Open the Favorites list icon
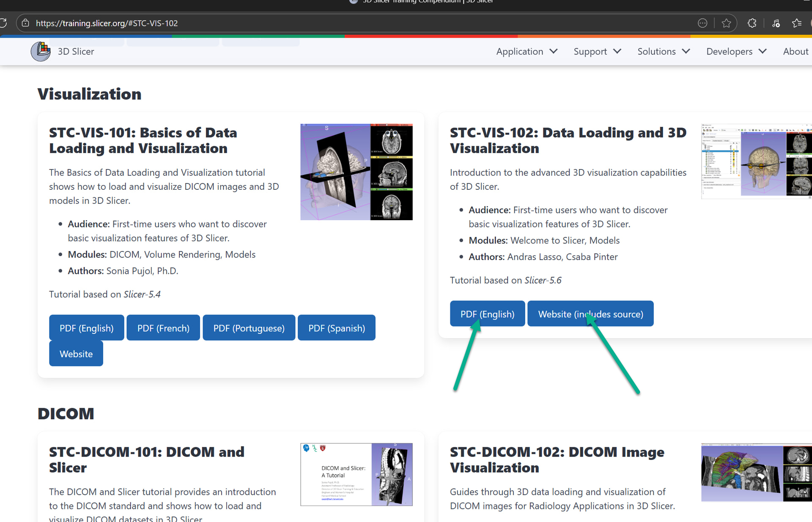Image resolution: width=812 pixels, height=522 pixels. click(797, 23)
